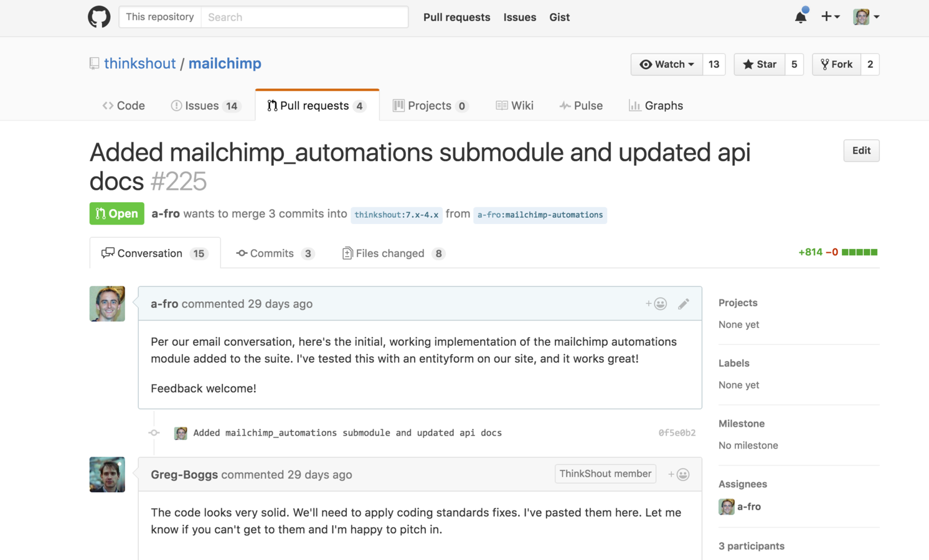Select the Conversation tab
929x560 pixels.
(155, 253)
